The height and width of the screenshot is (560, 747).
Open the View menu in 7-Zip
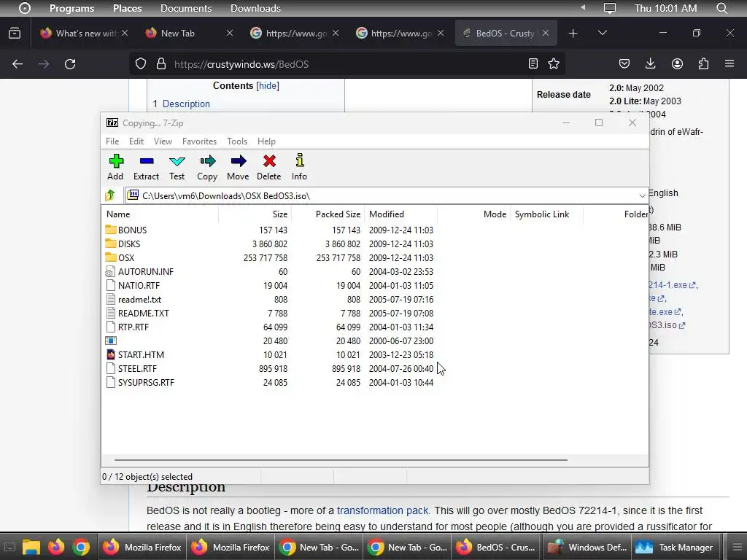click(x=163, y=141)
